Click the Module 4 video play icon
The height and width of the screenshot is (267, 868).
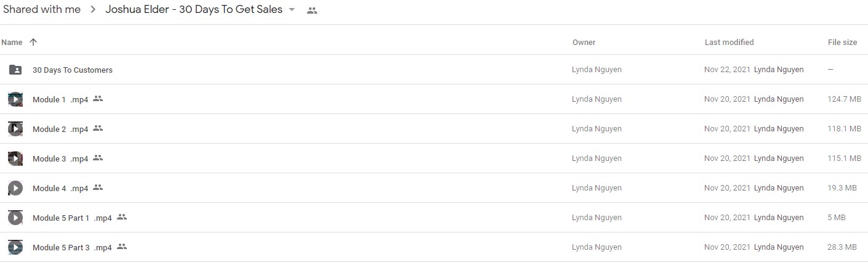tap(15, 188)
